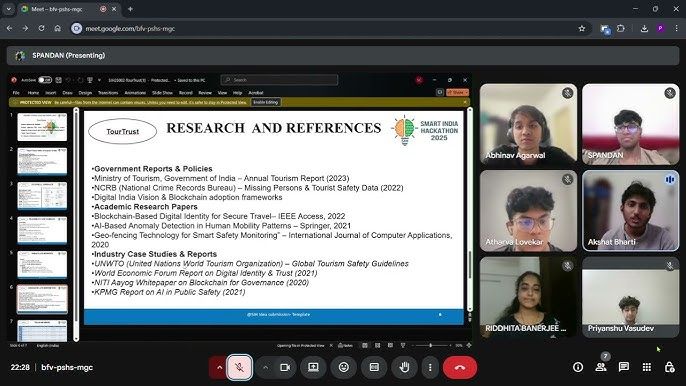This screenshot has width=686, height=386.
Task: Click Akshat Bharti video tile
Action: click(x=630, y=211)
